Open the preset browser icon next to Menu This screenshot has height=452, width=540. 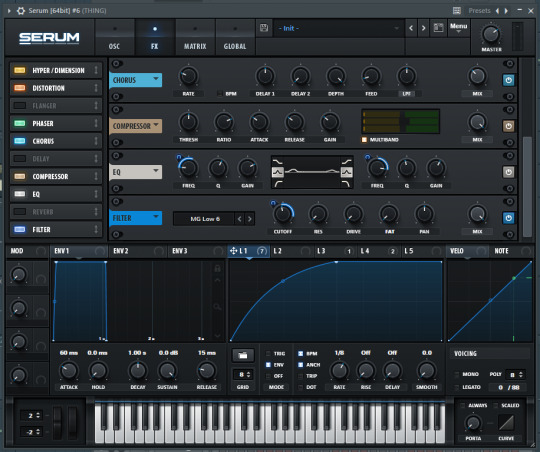[x=438, y=28]
